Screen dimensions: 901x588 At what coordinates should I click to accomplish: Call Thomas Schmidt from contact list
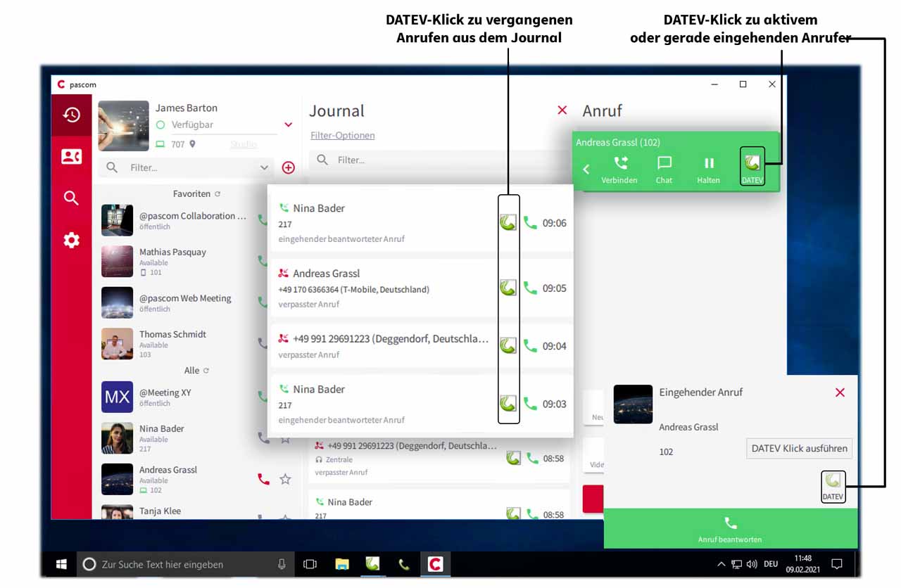pyautogui.click(x=263, y=343)
